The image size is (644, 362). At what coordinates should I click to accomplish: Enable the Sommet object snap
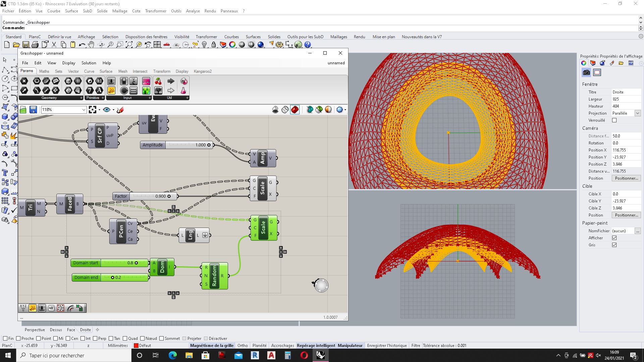tap(162, 339)
